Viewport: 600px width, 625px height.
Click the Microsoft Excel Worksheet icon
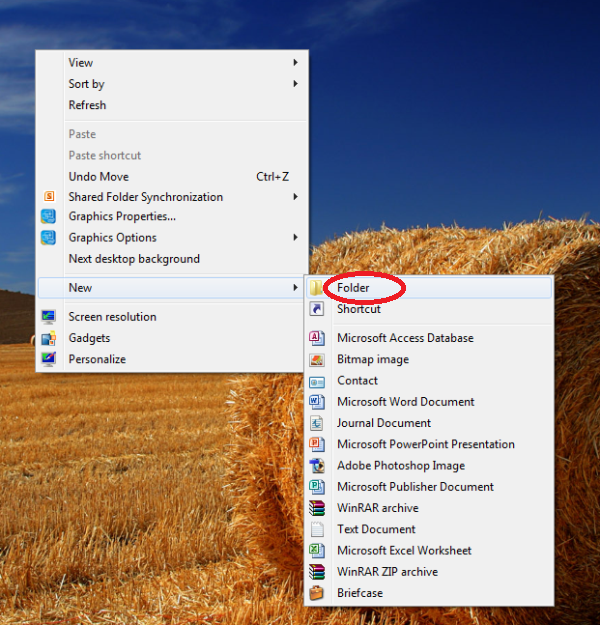(317, 550)
